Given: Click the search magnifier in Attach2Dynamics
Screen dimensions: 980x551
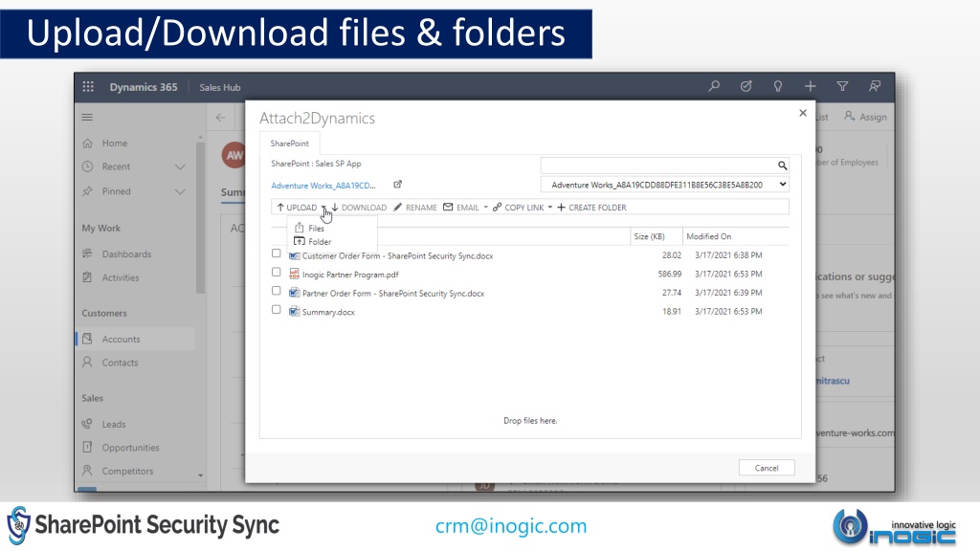Looking at the screenshot, I should [x=782, y=165].
